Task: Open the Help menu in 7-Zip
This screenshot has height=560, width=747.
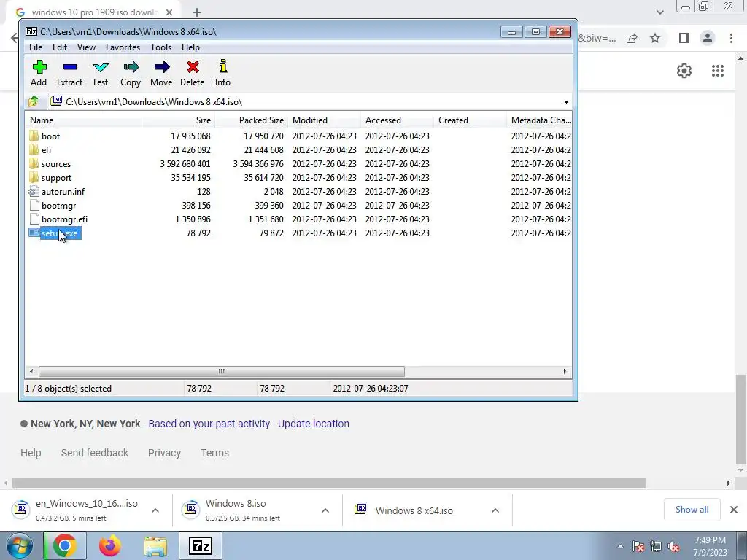Action: pyautogui.click(x=190, y=47)
